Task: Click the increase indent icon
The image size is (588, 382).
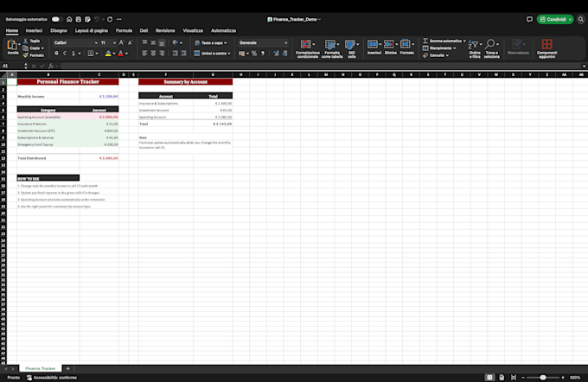Action: click(x=183, y=54)
